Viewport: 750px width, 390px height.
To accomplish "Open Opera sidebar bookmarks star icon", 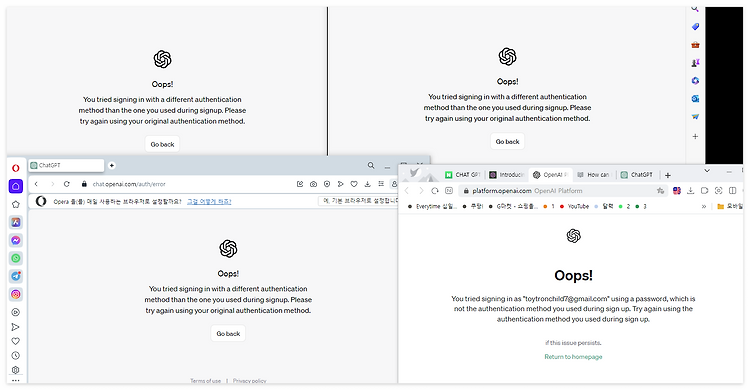I will [16, 204].
